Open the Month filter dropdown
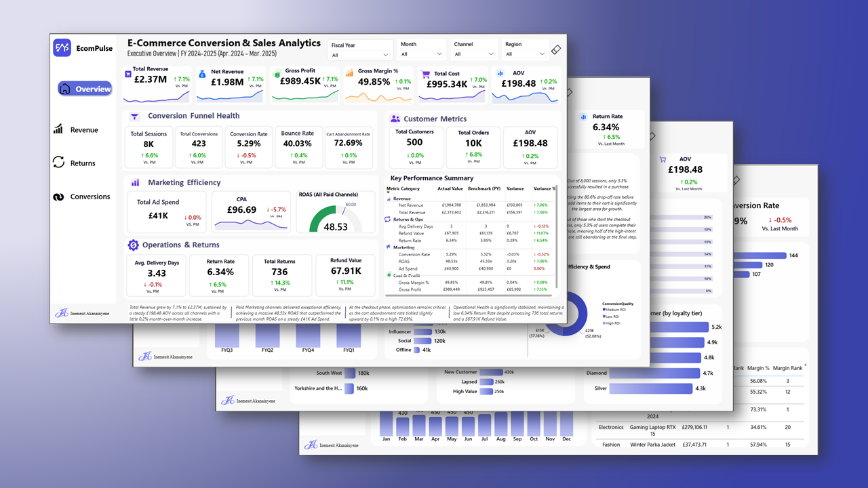Image resolution: width=868 pixels, height=488 pixels. tap(422, 54)
